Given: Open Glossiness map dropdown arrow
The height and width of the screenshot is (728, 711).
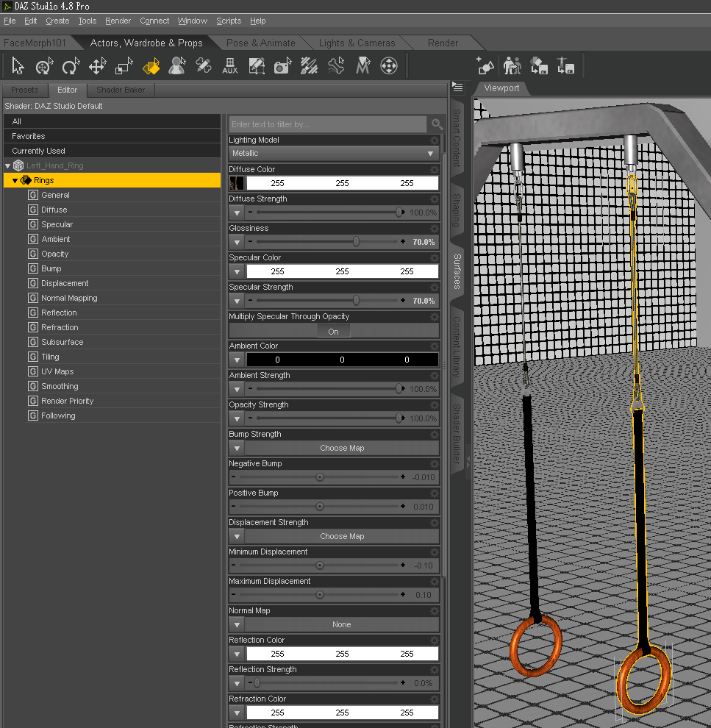Looking at the screenshot, I should [237, 242].
